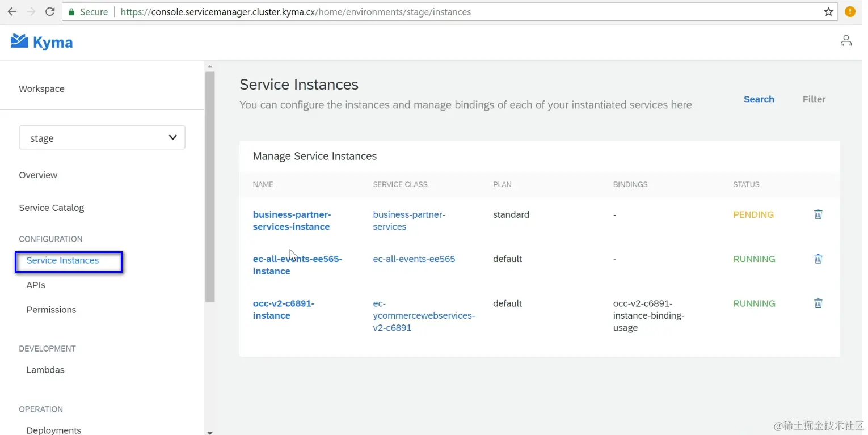868x435 pixels.
Task: Click the Kyma logo
Action: pos(42,42)
